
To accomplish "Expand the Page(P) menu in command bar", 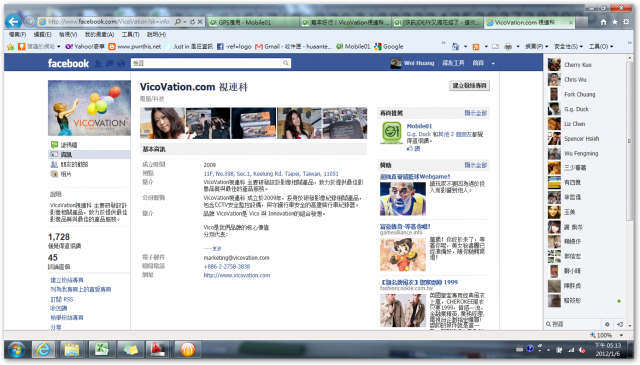I will (x=536, y=47).
